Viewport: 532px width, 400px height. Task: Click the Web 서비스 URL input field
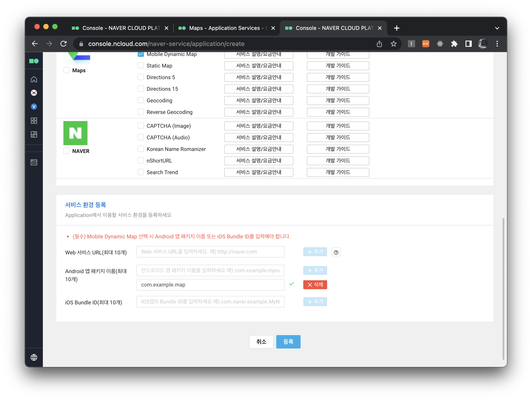tap(210, 252)
